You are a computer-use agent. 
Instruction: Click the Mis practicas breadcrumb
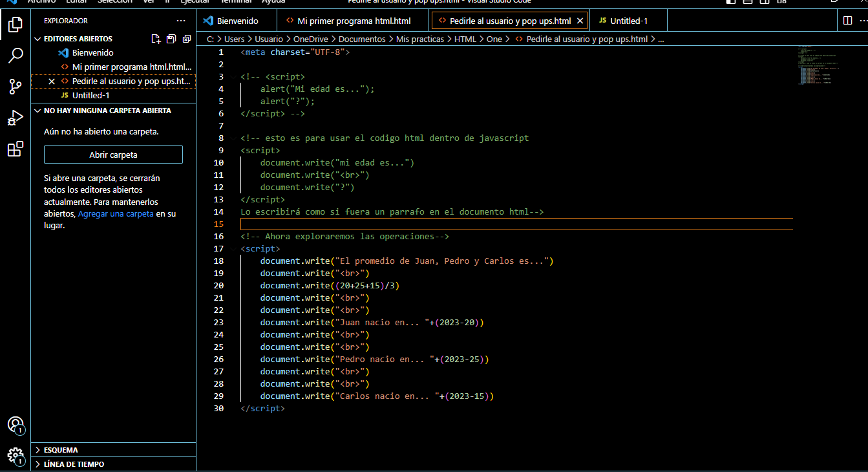[420, 39]
